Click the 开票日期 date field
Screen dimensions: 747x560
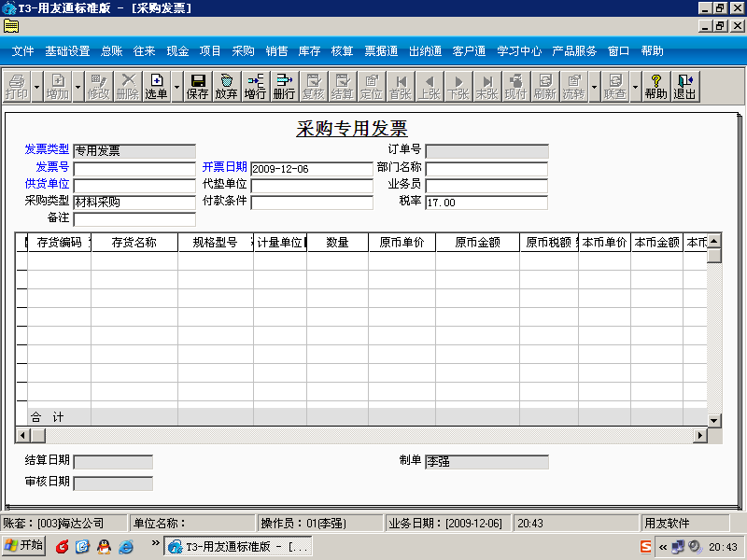tap(312, 169)
